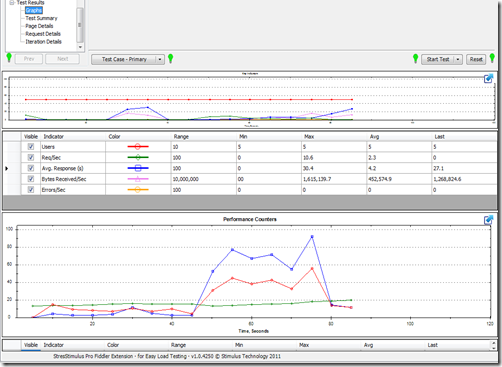502x367 pixels.
Task: Select the Avg. Response (s) name cell
Action: click(73, 168)
